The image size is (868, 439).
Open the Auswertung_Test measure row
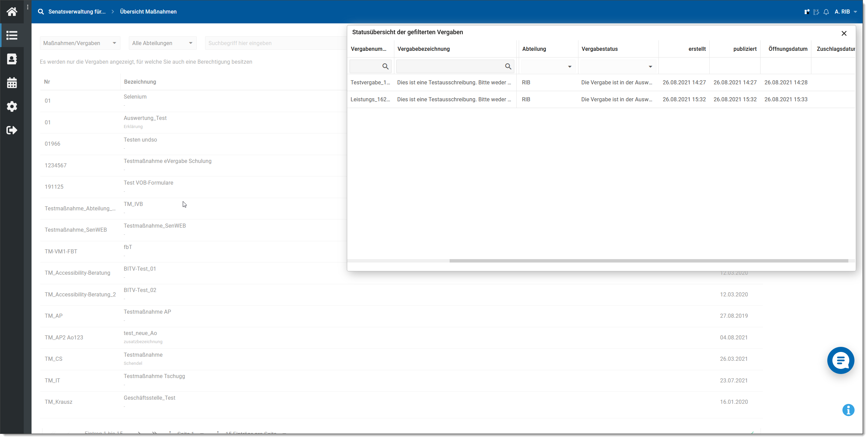click(193, 122)
